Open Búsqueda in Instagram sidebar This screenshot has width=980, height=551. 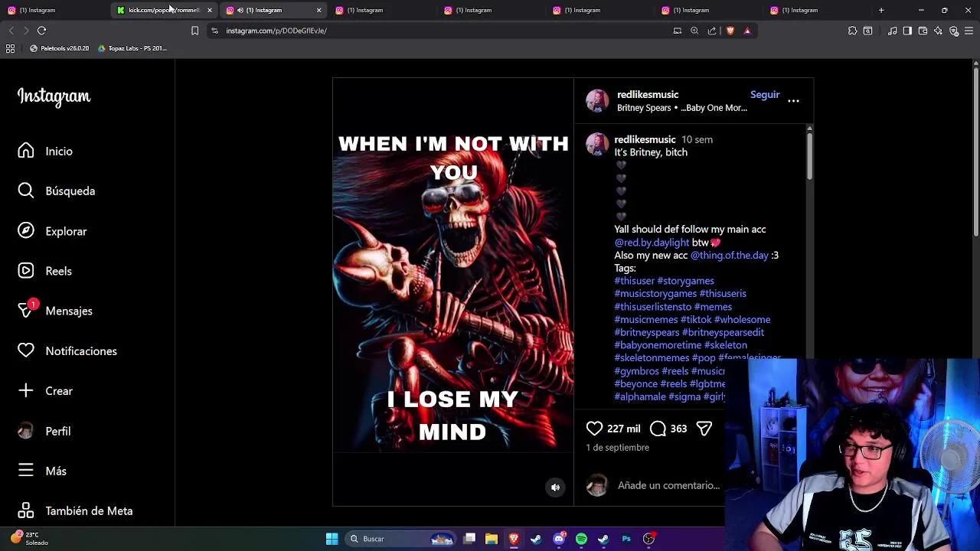tap(57, 191)
